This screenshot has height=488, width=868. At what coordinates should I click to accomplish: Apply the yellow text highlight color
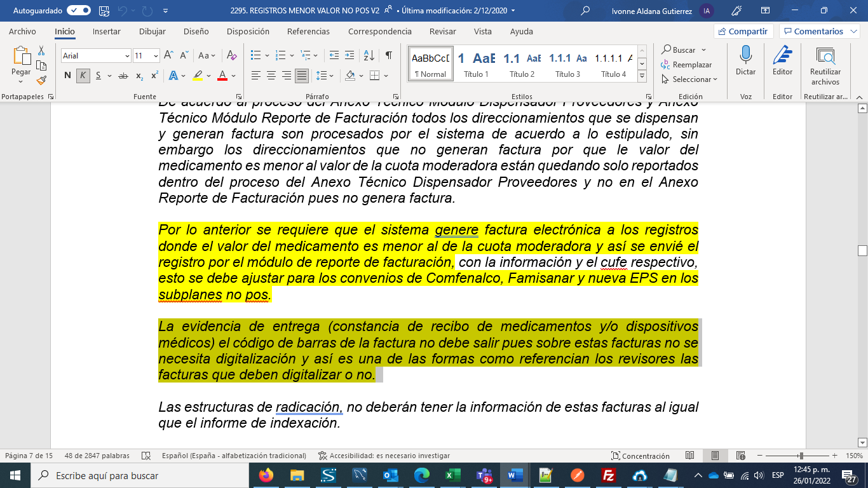click(198, 76)
